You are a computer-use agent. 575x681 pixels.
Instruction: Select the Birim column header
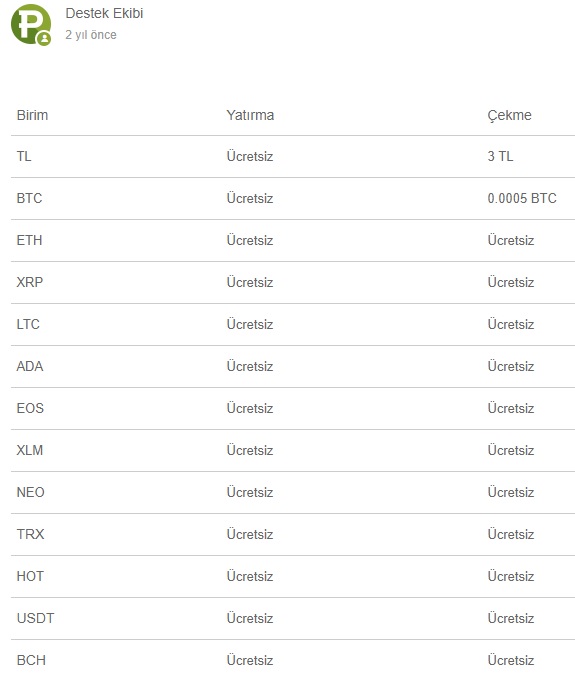32,115
